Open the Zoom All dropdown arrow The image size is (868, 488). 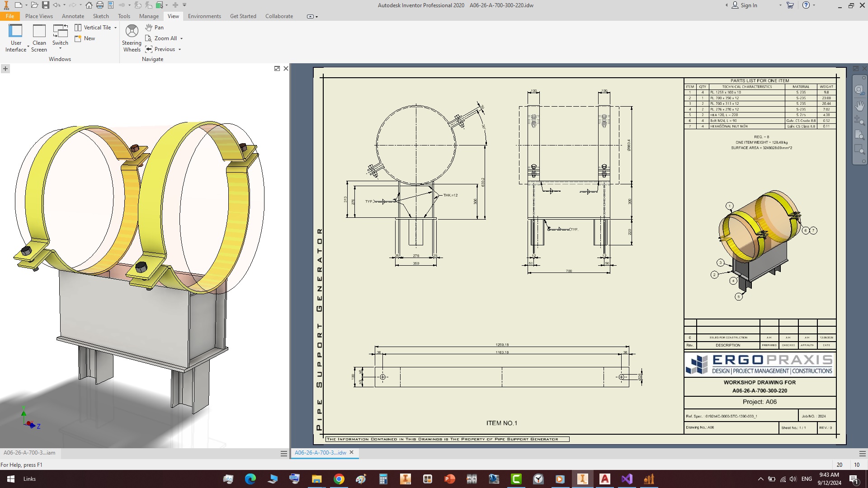click(182, 38)
